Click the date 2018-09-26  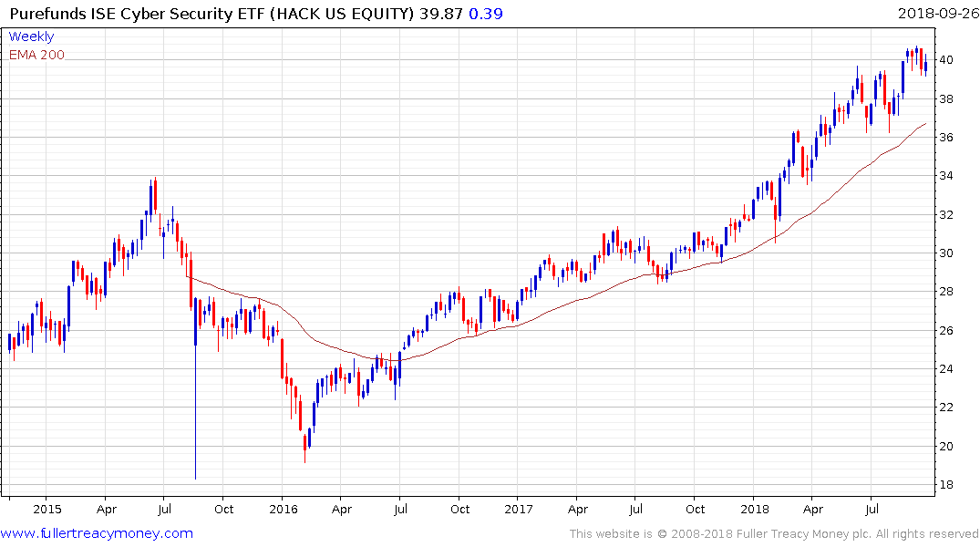938,13
